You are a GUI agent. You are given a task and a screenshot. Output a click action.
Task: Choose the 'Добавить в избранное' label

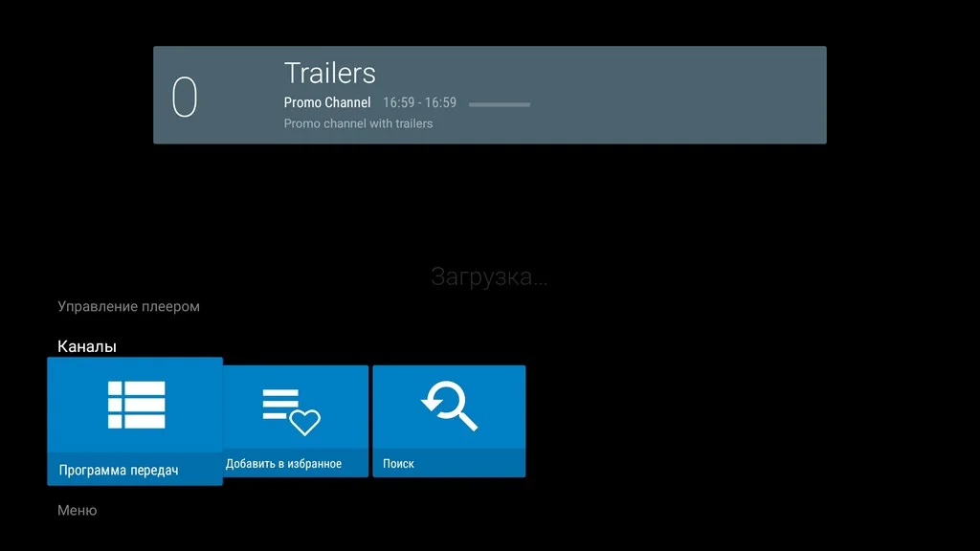[x=283, y=464]
